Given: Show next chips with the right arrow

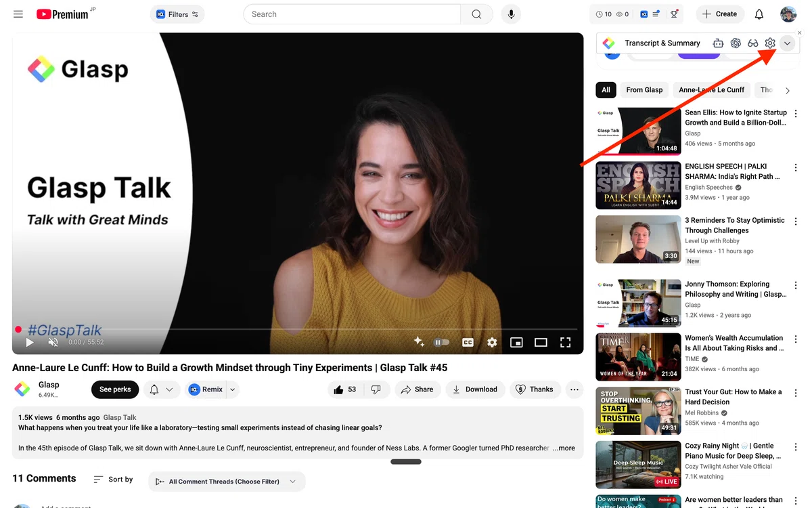Looking at the screenshot, I should pyautogui.click(x=788, y=90).
